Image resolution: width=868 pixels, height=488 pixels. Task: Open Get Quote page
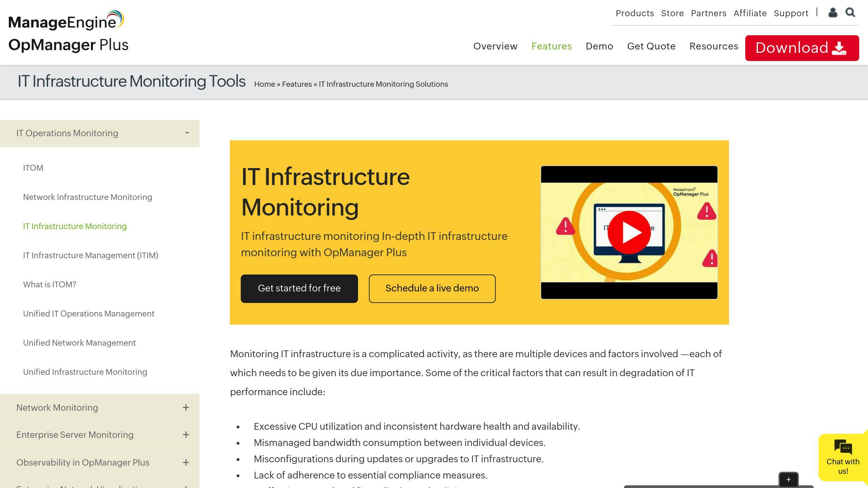point(651,46)
